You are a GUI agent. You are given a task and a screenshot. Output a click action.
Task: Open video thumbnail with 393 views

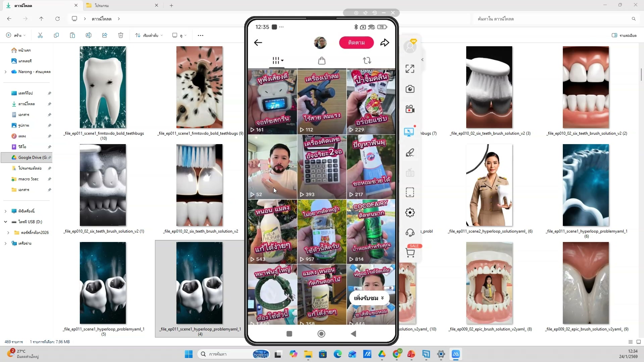pyautogui.click(x=321, y=167)
